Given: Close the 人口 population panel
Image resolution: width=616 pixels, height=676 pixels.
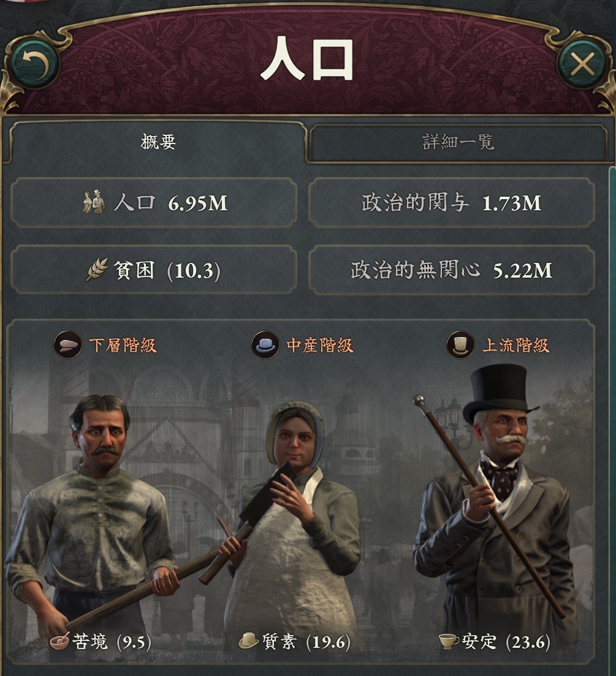Looking at the screenshot, I should [x=582, y=65].
